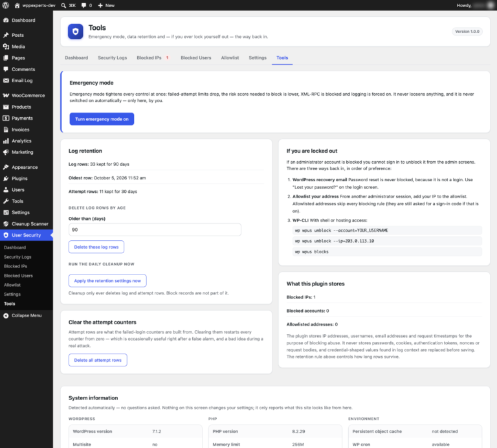Click the Comments icon in sidebar
The height and width of the screenshot is (448, 497).
(x=6, y=69)
